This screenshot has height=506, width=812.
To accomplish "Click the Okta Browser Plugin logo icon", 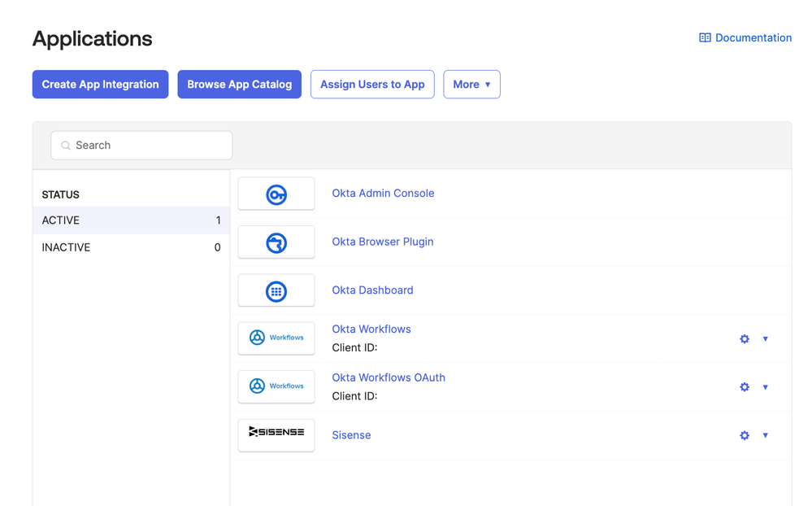I will (276, 242).
